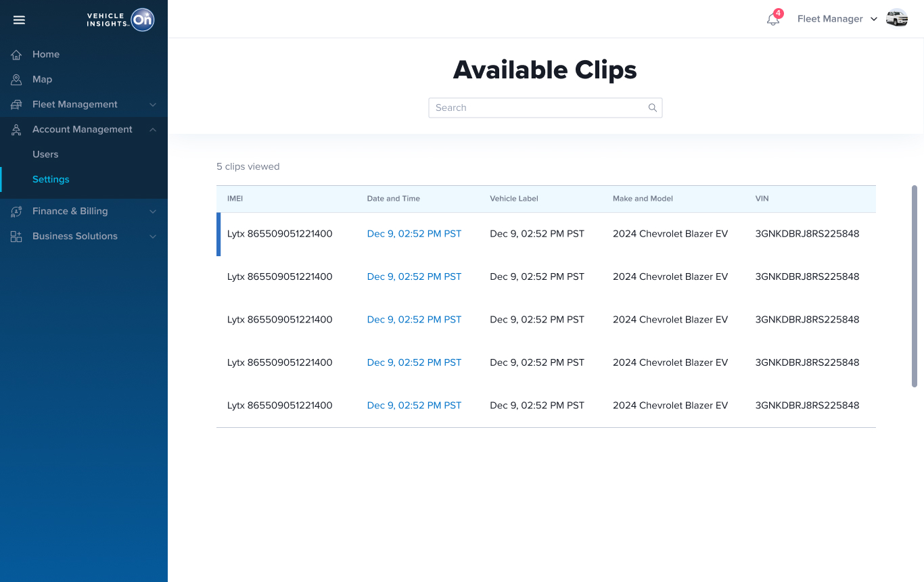Screen dimensions: 924x582
Task: Click the IMEI column header
Action: (x=235, y=199)
